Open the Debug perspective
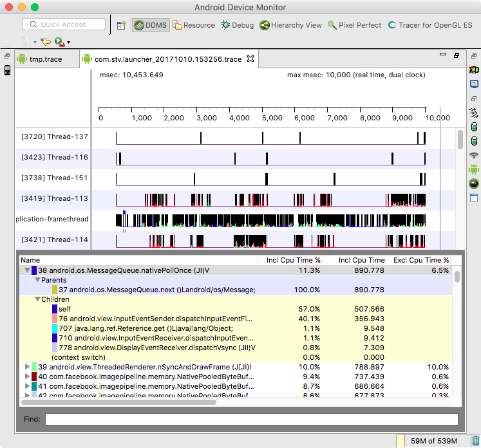The height and width of the screenshot is (448, 481). click(x=237, y=25)
